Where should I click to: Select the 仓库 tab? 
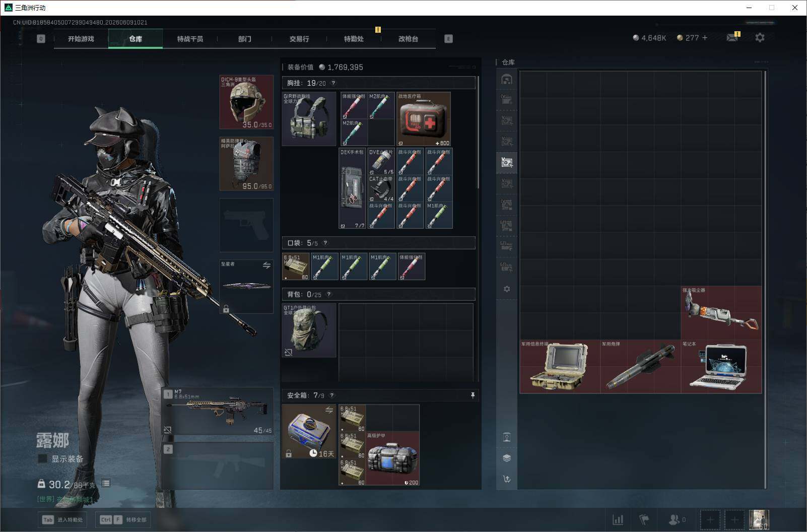click(x=136, y=39)
